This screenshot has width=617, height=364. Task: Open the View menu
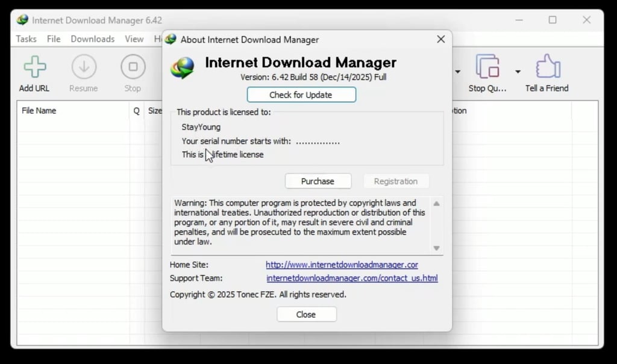134,39
